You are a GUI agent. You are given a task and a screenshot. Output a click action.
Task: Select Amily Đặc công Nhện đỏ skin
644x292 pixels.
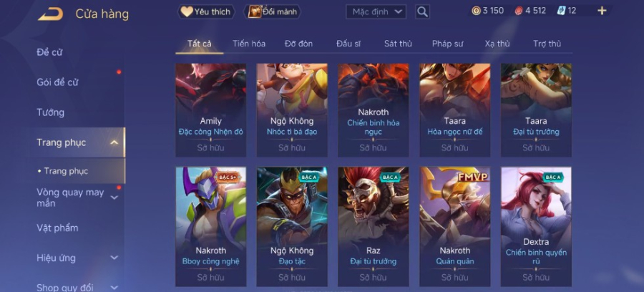pos(210,110)
